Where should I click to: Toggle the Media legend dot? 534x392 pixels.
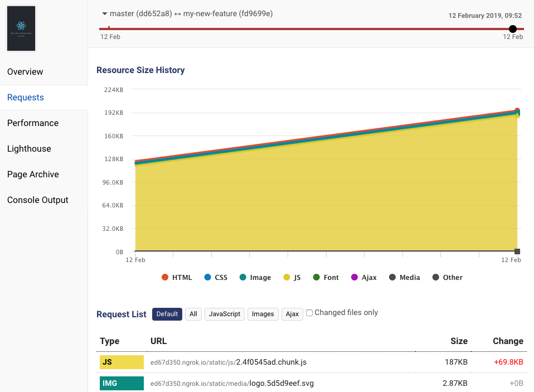point(392,277)
